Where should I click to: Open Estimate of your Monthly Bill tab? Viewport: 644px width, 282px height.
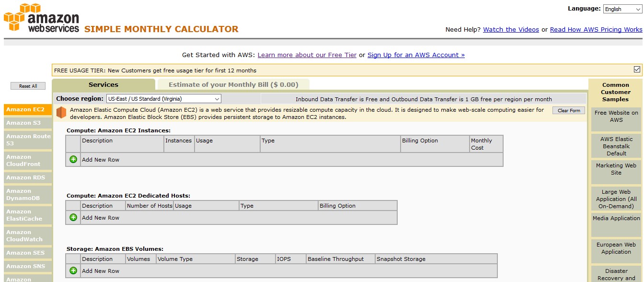pyautogui.click(x=233, y=84)
